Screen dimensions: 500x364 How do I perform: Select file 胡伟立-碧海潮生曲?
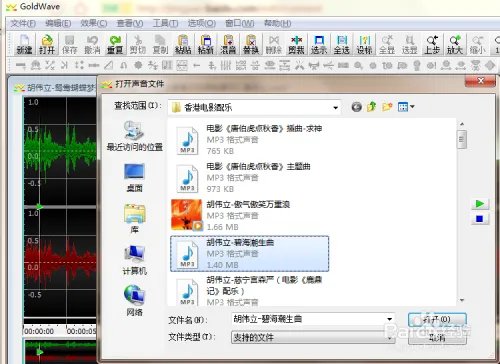pos(250,254)
